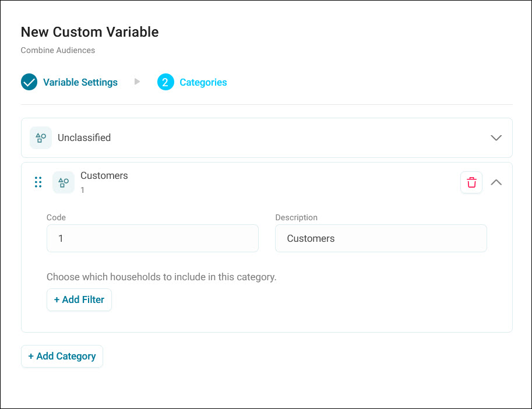Click the Description field containing Customers
The width and height of the screenshot is (532, 409).
[x=381, y=238]
